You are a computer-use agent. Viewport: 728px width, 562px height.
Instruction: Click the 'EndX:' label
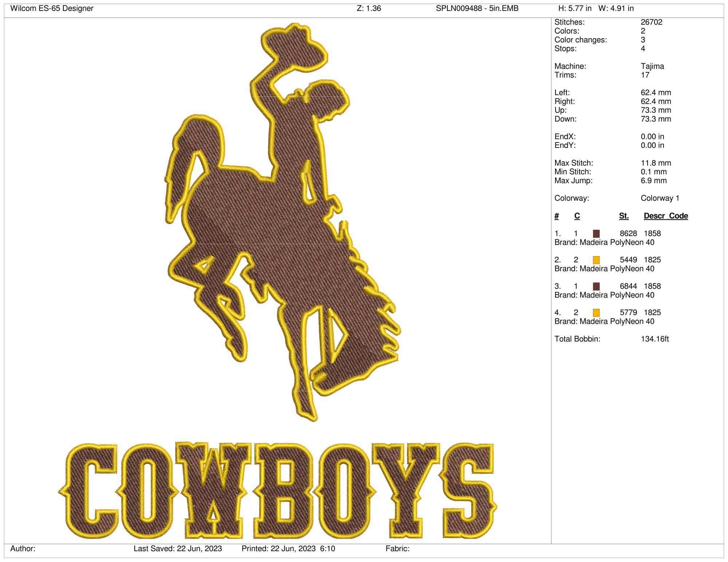(x=565, y=136)
